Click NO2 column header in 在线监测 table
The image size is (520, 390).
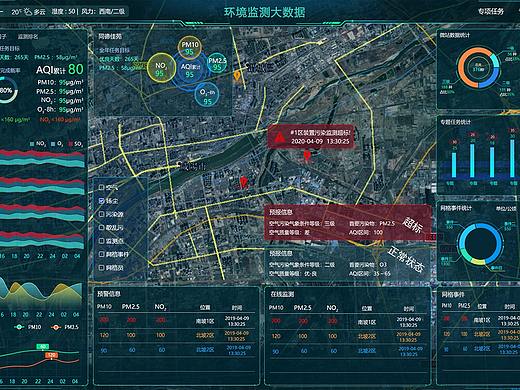[x=332, y=308]
